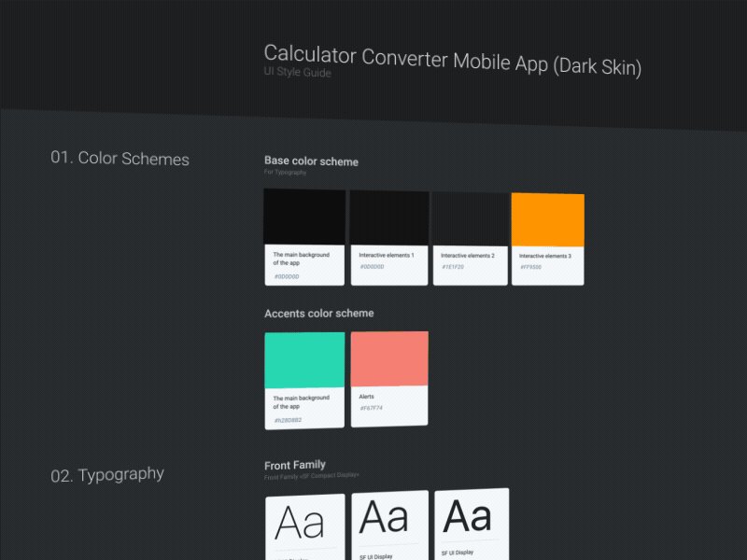Open the bold-weight 'Aa' font card
The width and height of the screenshot is (747, 560).
pos(472,524)
